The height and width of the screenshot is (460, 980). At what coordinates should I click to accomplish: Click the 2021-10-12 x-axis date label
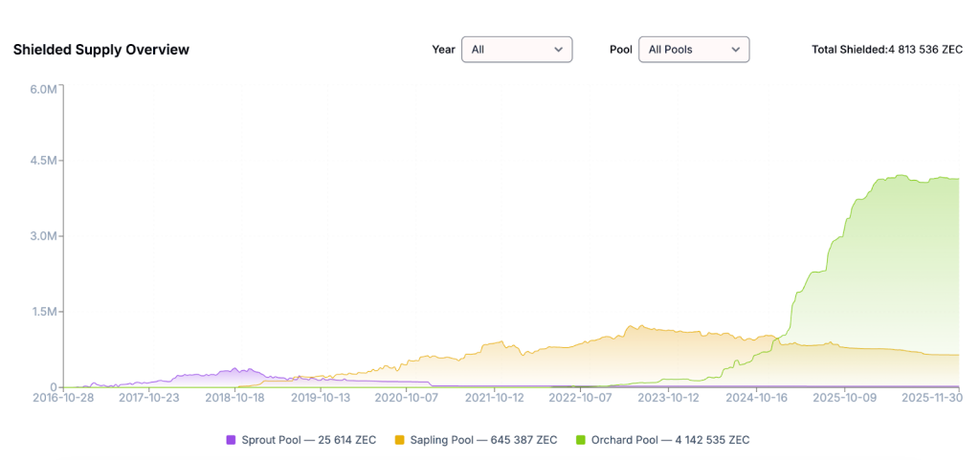click(496, 398)
